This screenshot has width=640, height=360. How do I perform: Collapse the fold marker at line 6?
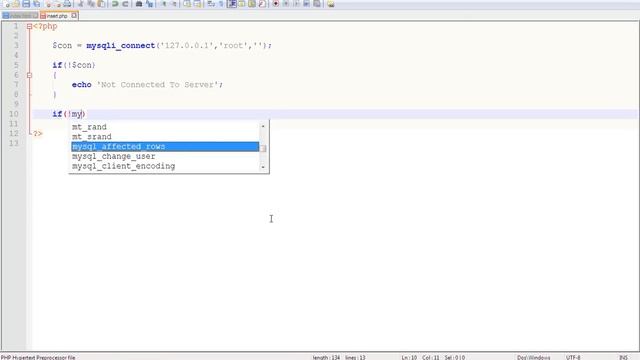coord(29,75)
